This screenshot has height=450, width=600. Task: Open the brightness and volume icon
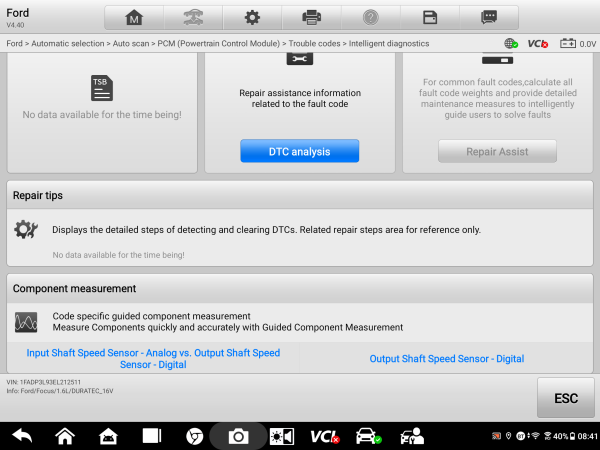click(282, 436)
